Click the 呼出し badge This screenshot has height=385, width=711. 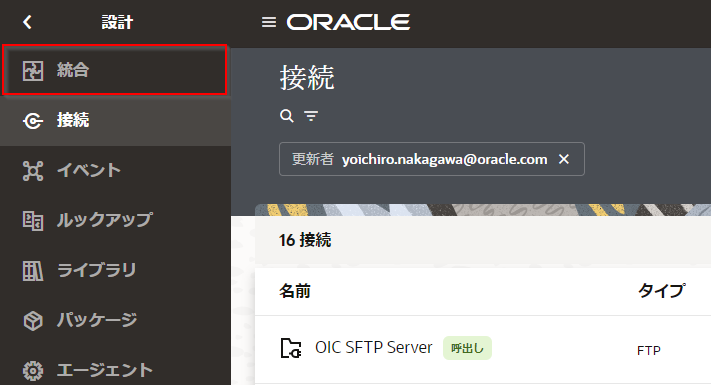467,348
